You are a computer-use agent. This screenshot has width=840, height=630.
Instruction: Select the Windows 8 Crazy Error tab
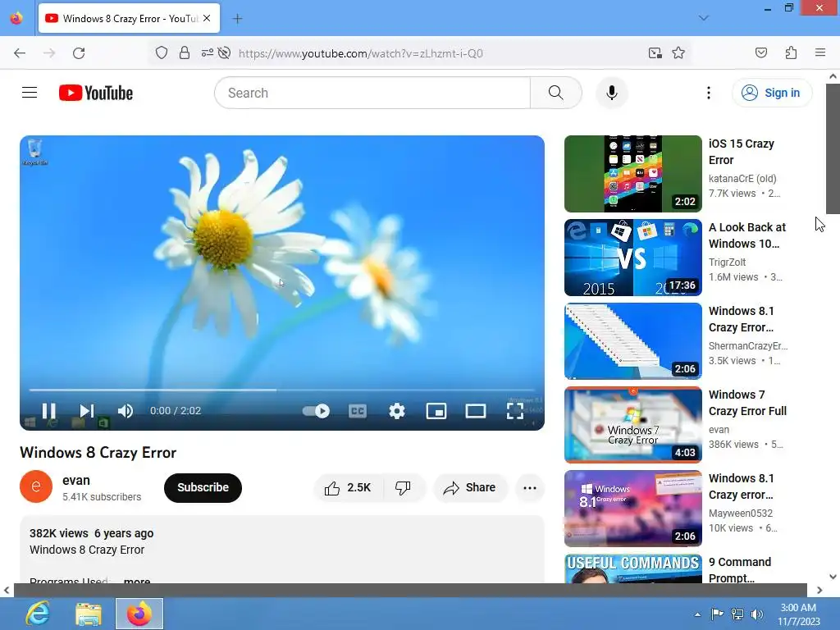coord(129,18)
